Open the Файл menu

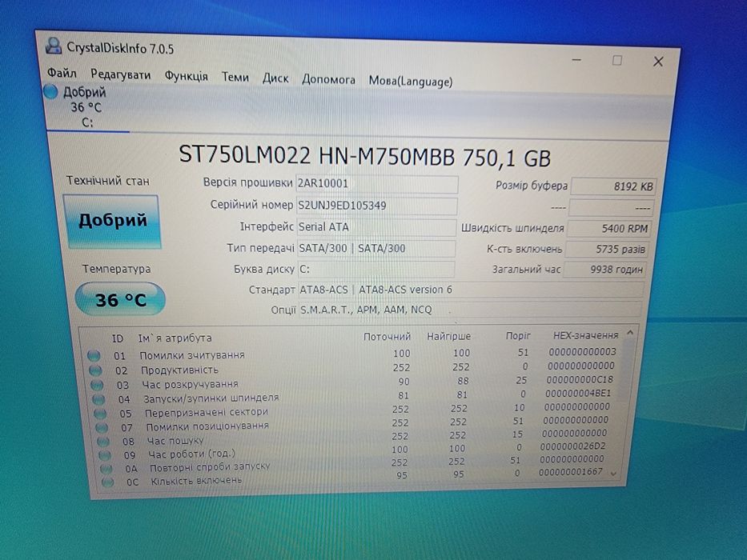pos(62,74)
